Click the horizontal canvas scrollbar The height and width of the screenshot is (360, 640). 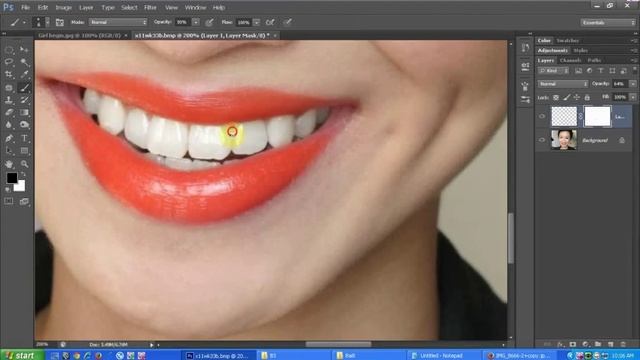click(x=338, y=344)
